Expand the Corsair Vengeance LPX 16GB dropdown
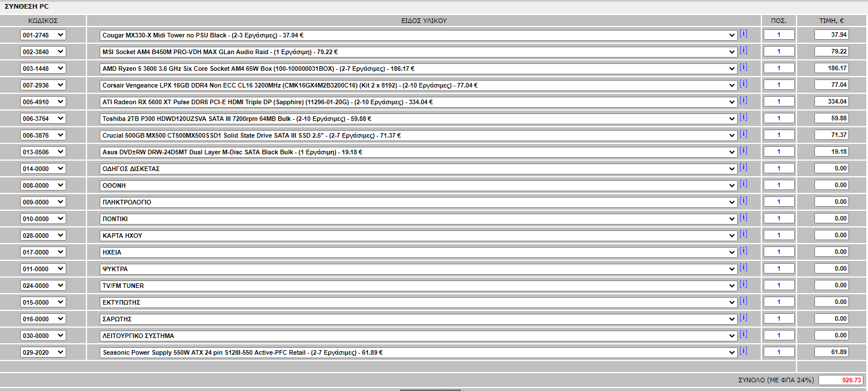The image size is (868, 391). point(418,85)
